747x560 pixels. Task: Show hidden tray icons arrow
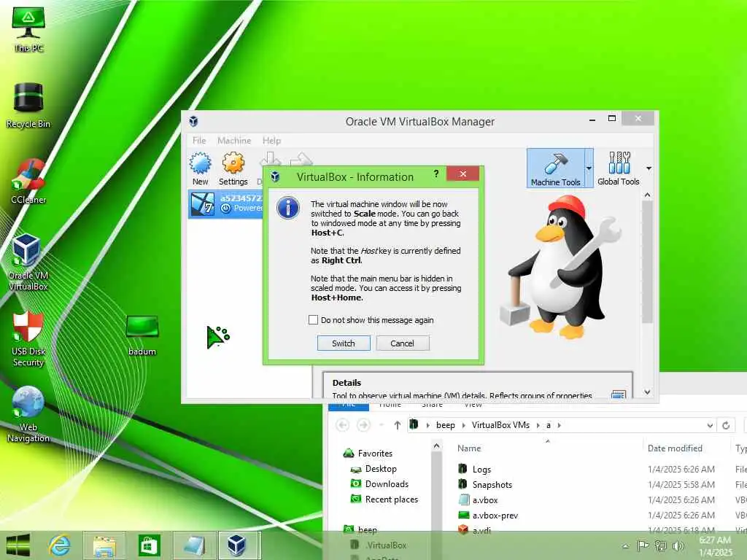click(x=625, y=546)
